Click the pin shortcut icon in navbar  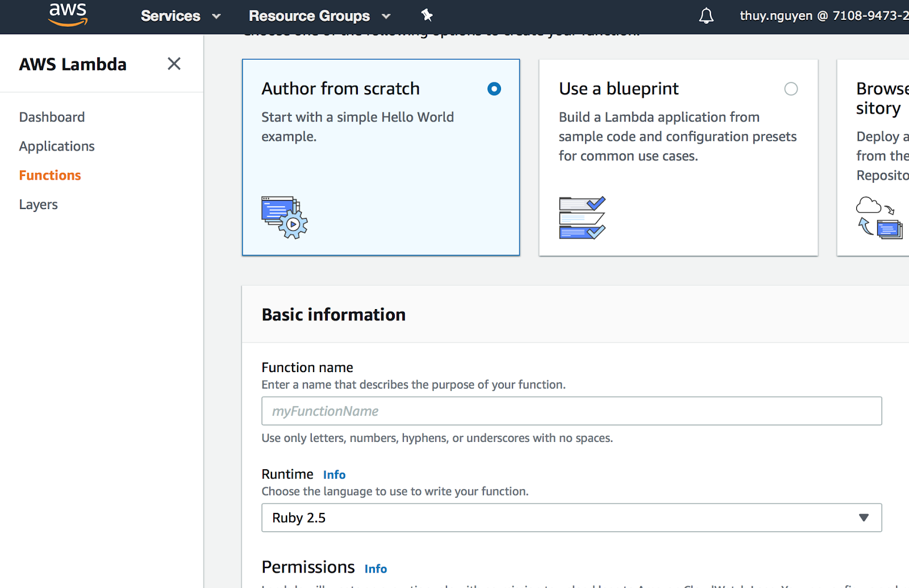coord(427,15)
